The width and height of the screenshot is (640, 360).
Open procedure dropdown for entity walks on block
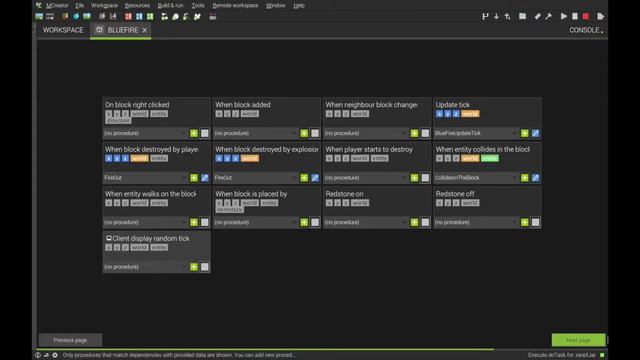[145, 222]
